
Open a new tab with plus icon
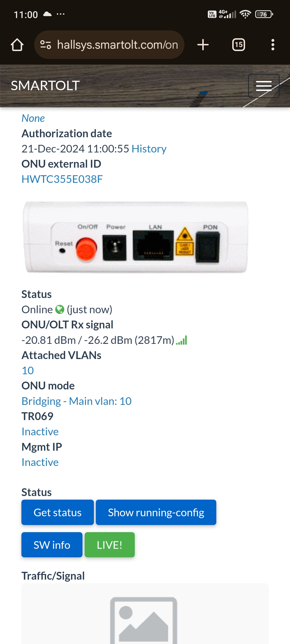click(203, 45)
